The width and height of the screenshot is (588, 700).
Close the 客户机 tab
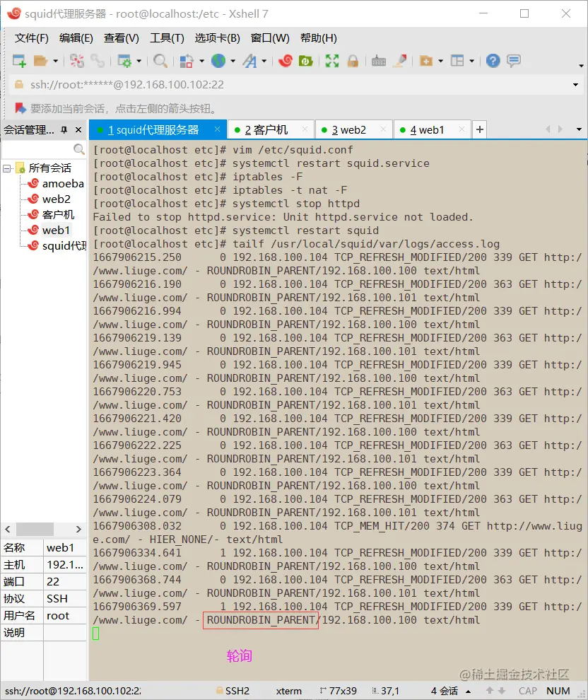pos(305,129)
